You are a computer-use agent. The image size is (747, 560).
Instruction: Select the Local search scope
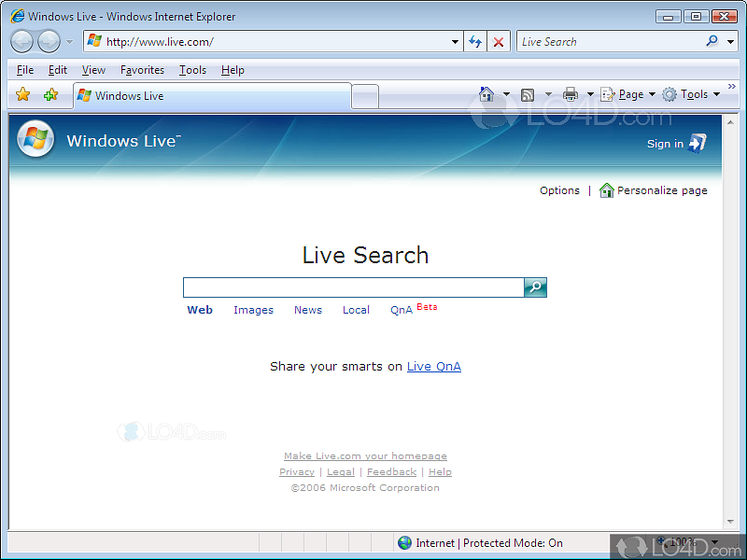pos(356,310)
